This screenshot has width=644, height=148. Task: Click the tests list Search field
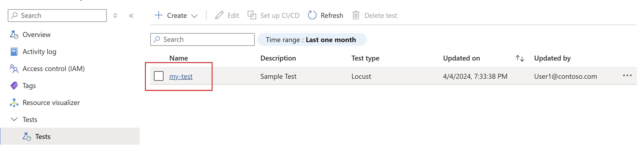[202, 40]
